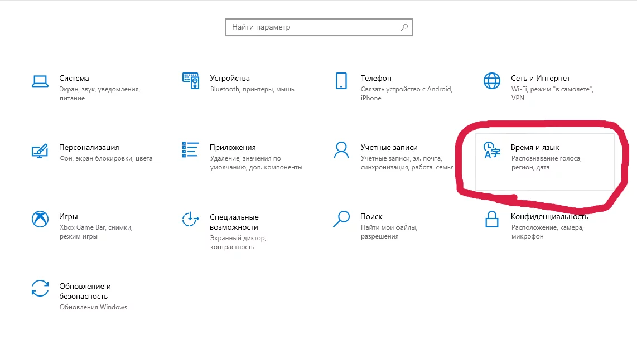The image size is (637, 364).
Task: Click 'Удаление, значения по умолчанию' description
Action: tap(256, 163)
